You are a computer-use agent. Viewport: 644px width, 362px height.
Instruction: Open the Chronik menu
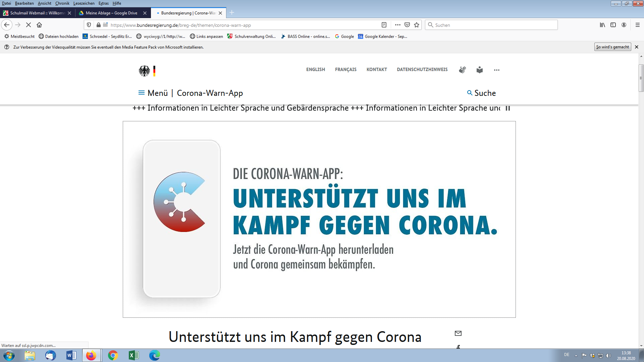click(x=62, y=3)
